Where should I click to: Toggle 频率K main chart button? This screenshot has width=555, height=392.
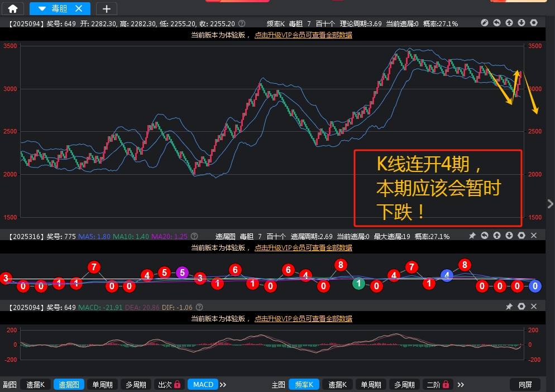coord(304,384)
